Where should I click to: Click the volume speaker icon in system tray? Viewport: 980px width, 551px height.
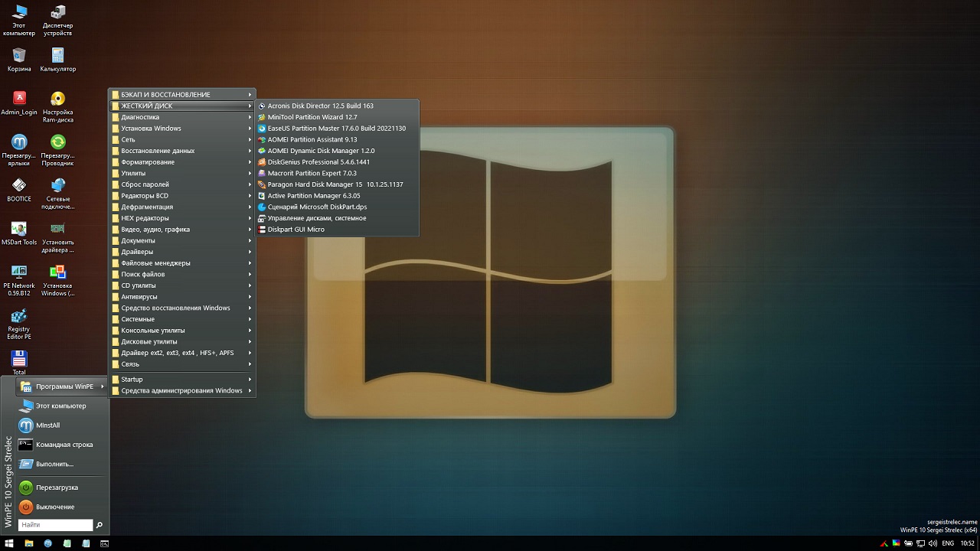pos(932,543)
